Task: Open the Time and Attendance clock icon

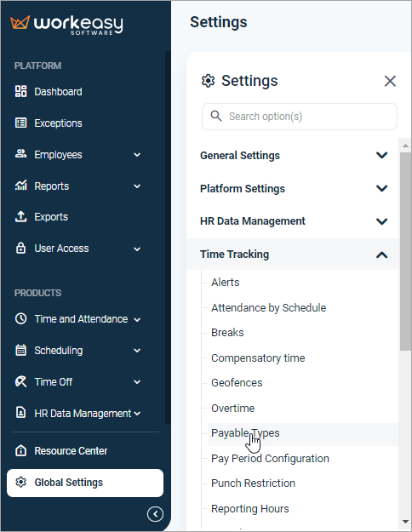Action: click(20, 319)
